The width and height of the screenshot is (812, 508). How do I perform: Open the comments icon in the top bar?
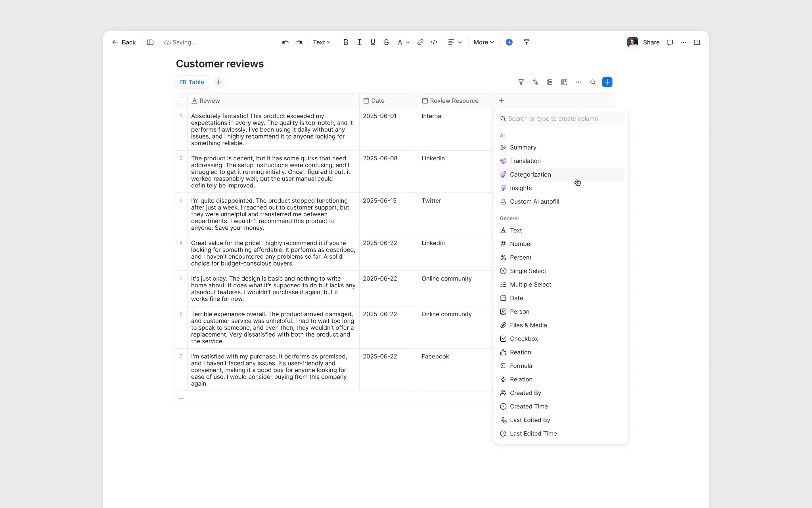pos(670,42)
